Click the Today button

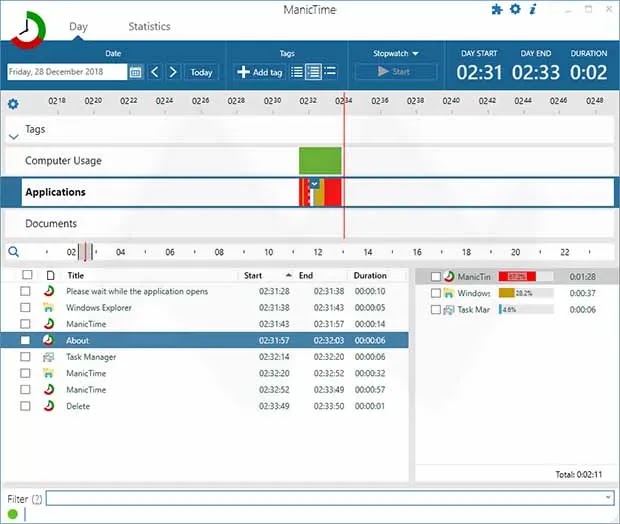coord(201,72)
